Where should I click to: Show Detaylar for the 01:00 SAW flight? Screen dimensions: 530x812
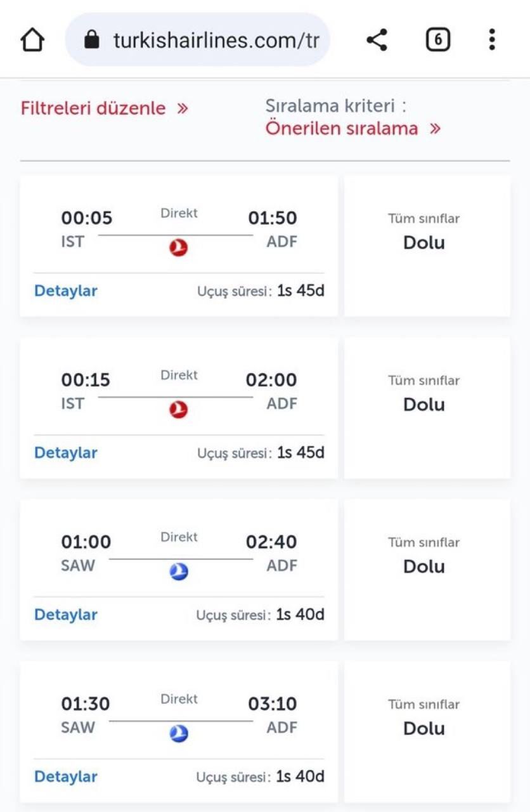point(66,615)
